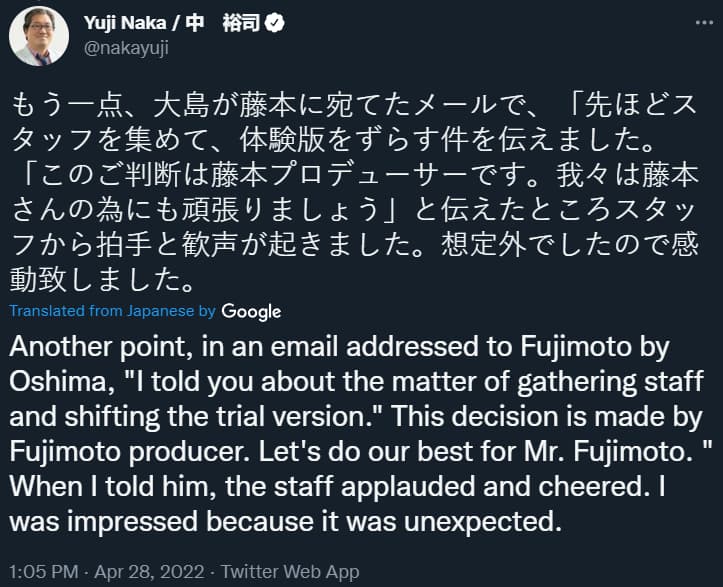Click the Japanese line starting もう一点
The width and height of the screenshot is (723, 587).
pos(353,106)
